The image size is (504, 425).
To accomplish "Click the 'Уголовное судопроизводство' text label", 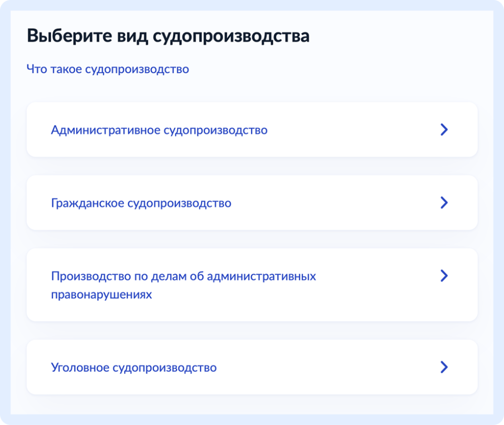I will click(133, 368).
